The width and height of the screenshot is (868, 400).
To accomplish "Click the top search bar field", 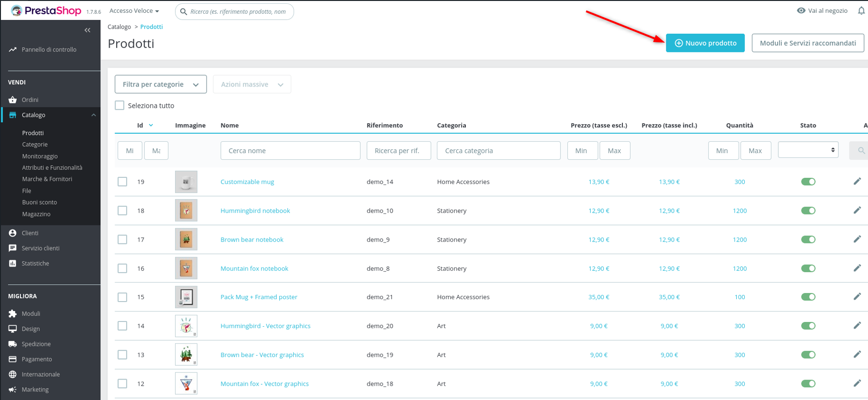I will (x=235, y=11).
